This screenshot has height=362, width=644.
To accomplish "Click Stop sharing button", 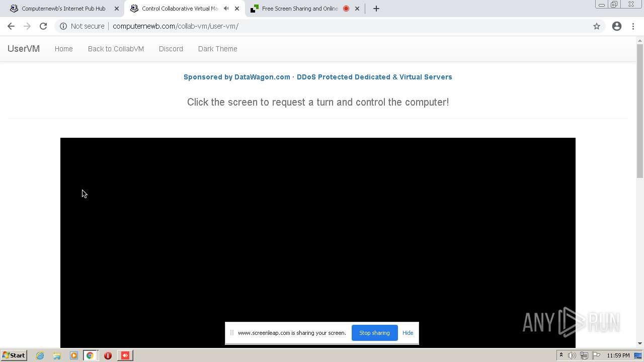I will (x=374, y=333).
